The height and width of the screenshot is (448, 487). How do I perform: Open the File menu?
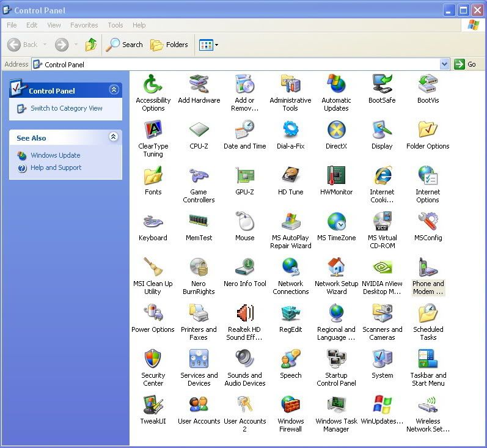coord(12,25)
